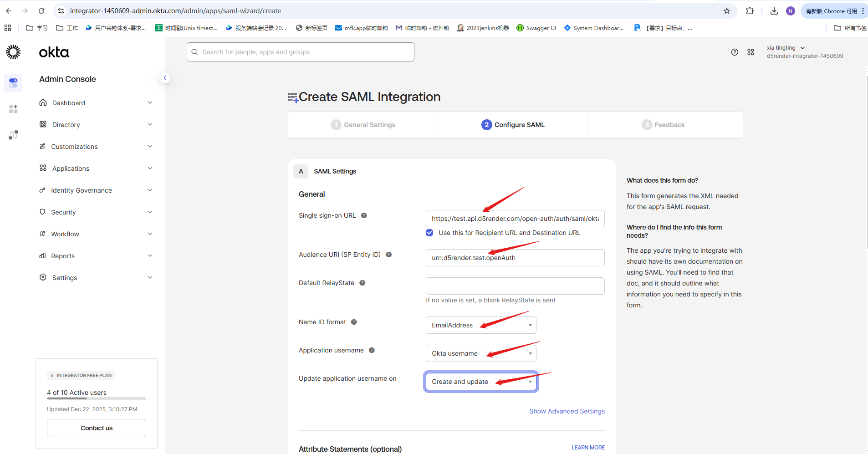
Task: Click the Name ID format help icon
Action: [354, 322]
